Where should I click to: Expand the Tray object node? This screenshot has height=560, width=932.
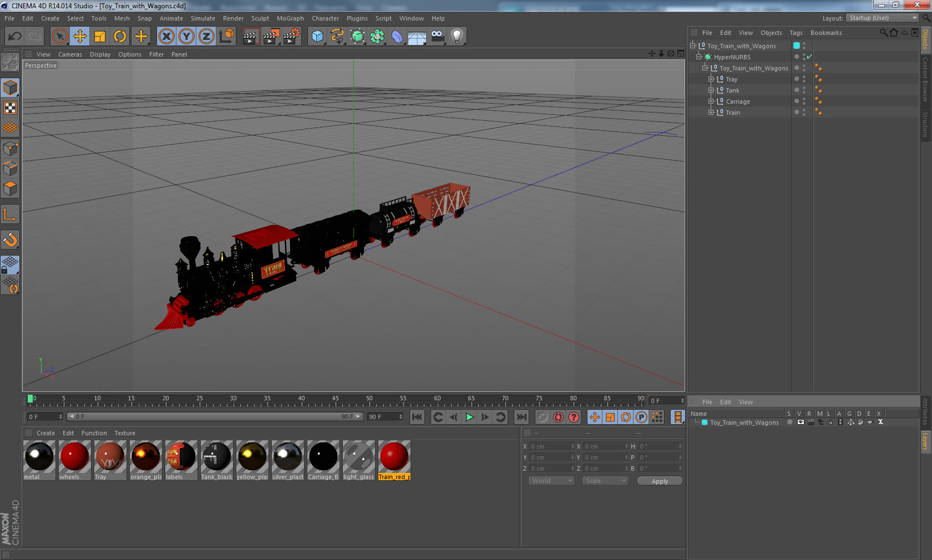click(x=711, y=79)
